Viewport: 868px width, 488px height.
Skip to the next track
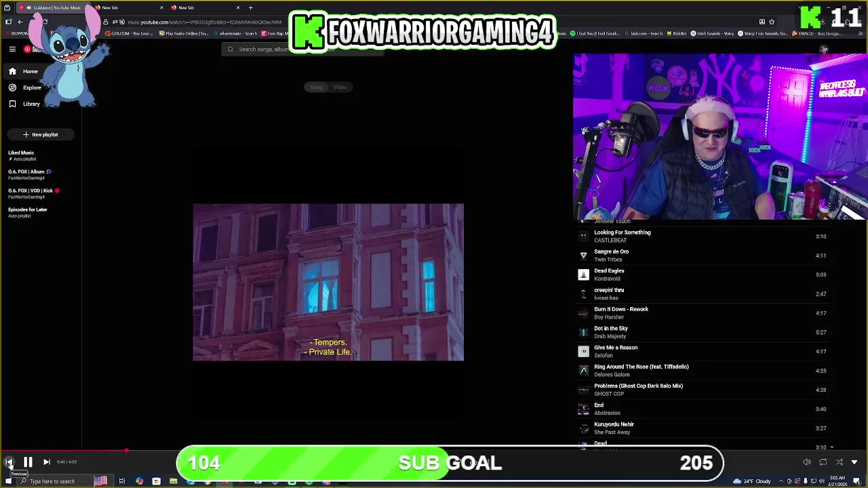47,462
